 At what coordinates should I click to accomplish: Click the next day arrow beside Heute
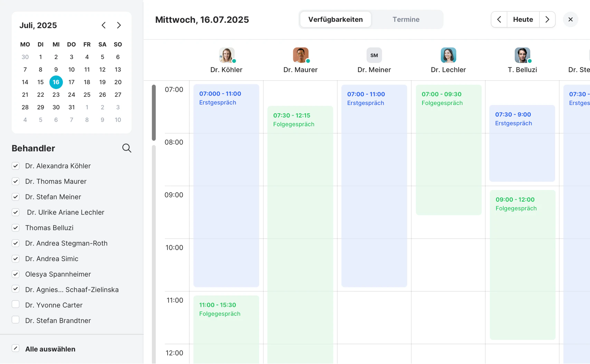547,19
